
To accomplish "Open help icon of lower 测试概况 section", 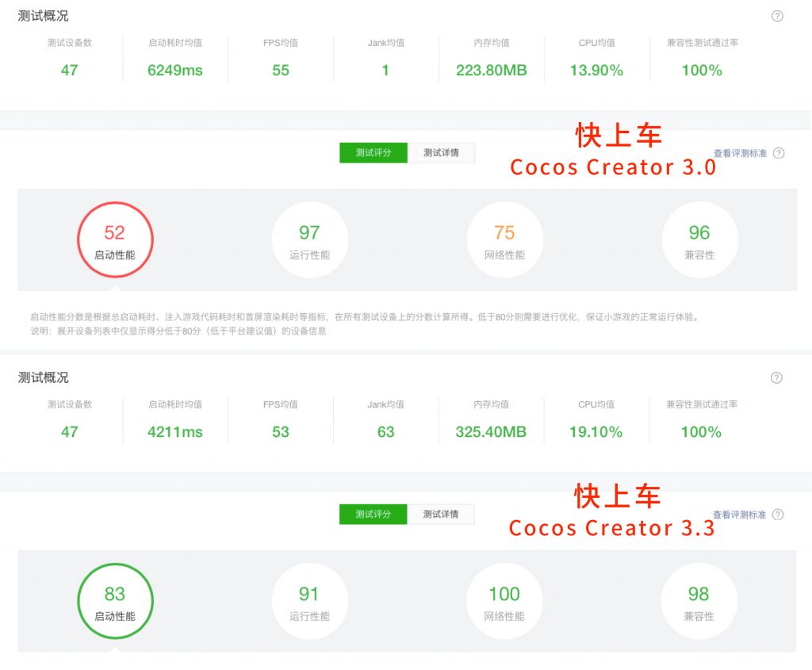I will [x=776, y=377].
